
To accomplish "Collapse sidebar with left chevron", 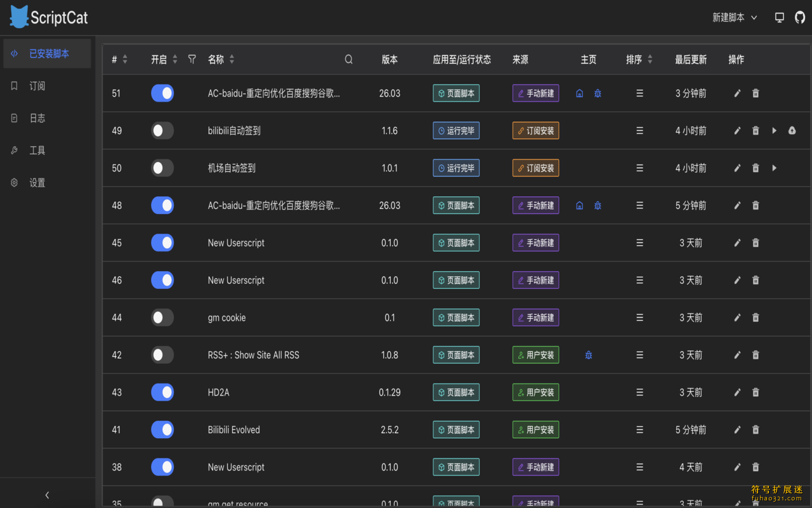I will (47, 495).
